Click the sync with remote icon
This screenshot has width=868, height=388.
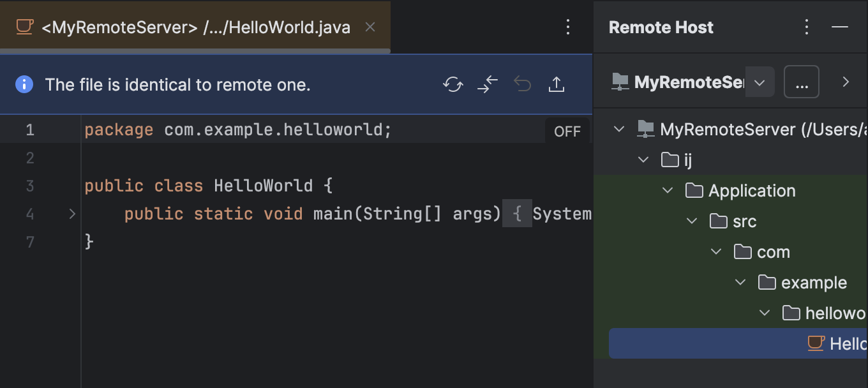[453, 84]
